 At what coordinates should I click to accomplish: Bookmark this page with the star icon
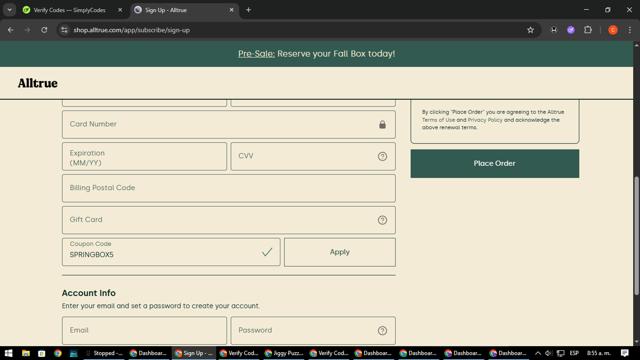tap(530, 30)
